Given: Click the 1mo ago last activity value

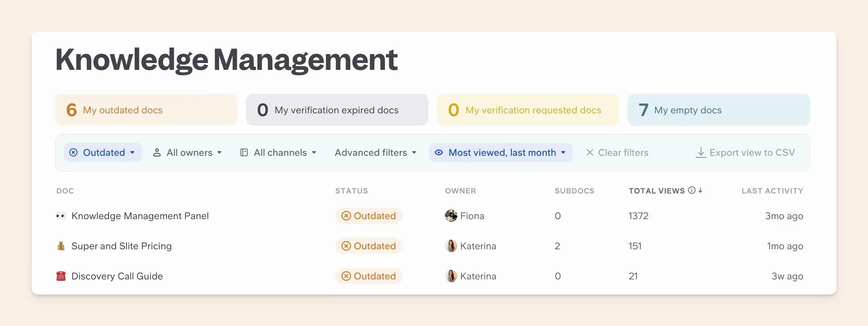Looking at the screenshot, I should (x=785, y=246).
